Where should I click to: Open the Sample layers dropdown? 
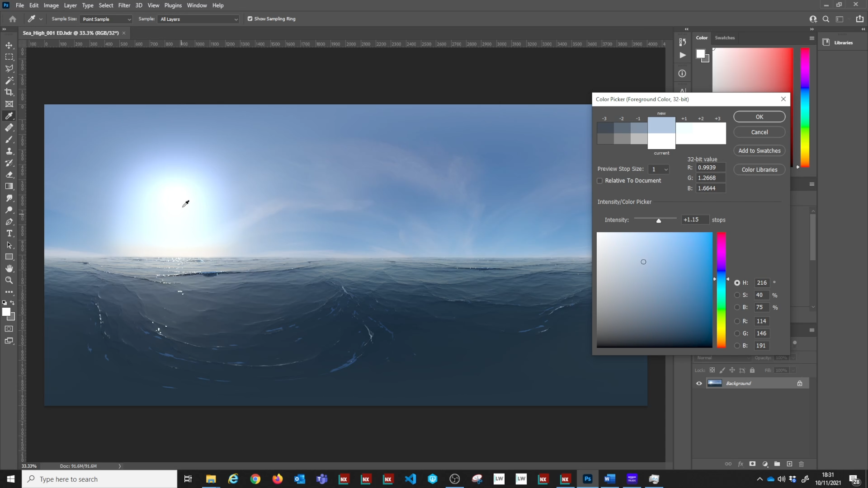198,19
